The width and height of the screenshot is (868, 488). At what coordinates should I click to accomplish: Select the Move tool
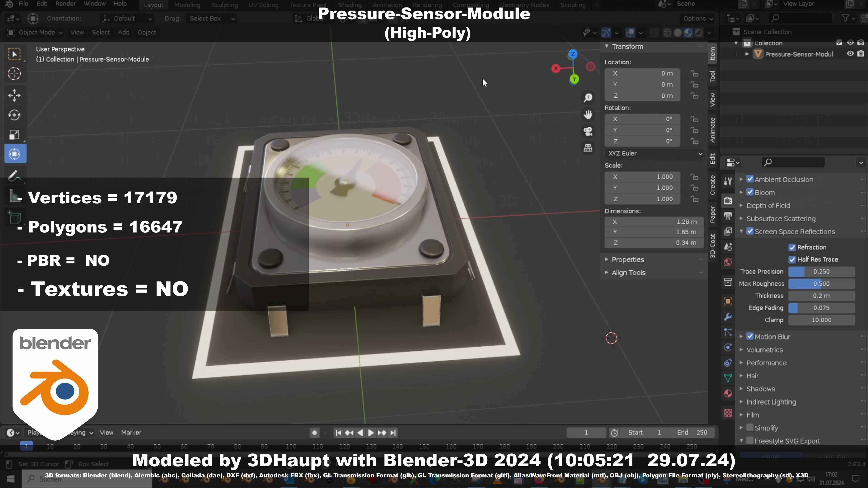point(14,96)
